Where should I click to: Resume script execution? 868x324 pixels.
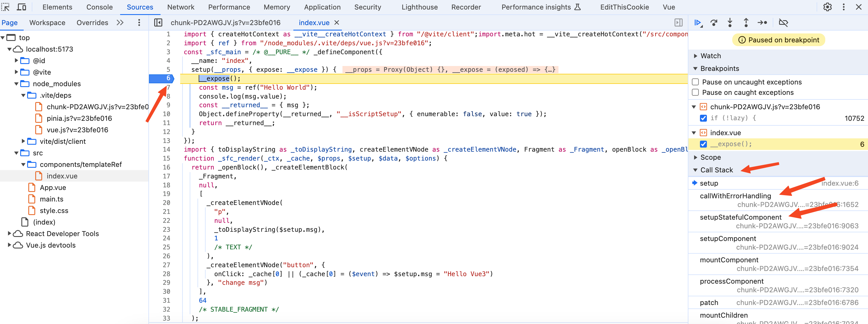tap(698, 22)
